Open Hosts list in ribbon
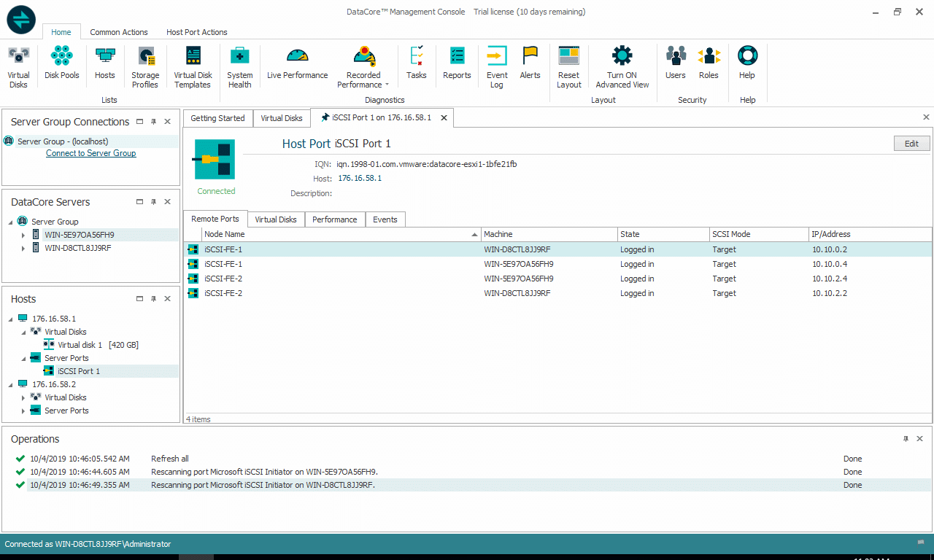 point(105,63)
